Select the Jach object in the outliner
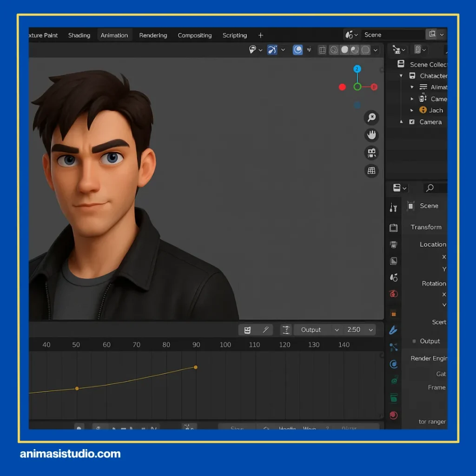The image size is (476, 476). [436, 110]
